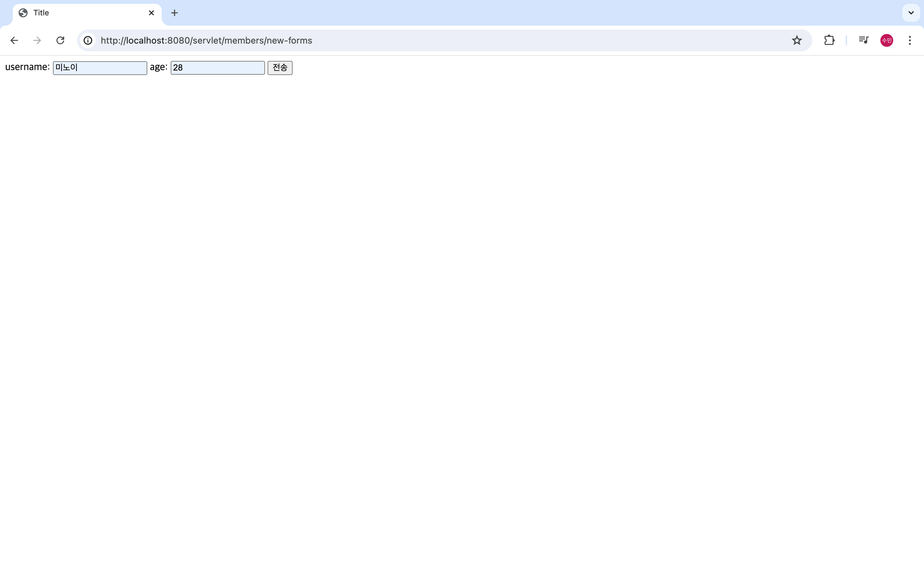
Task: Open the 수민 profile avatar
Action: click(886, 40)
